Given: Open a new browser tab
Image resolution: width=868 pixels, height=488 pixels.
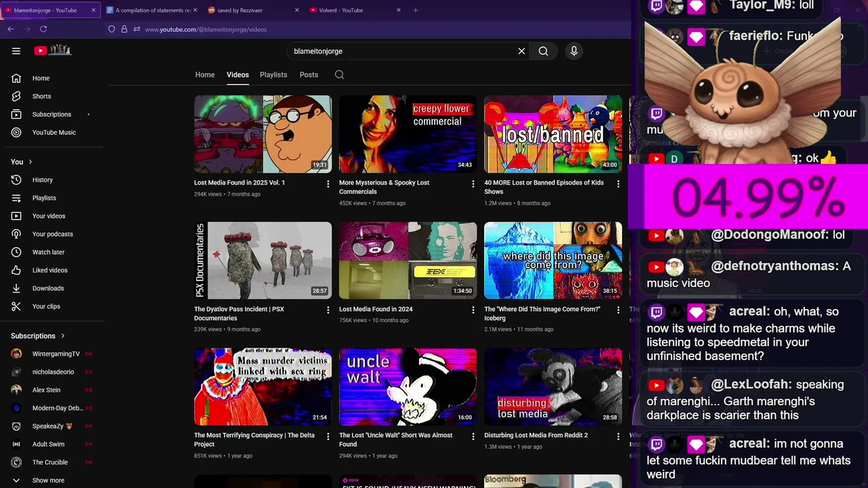Looking at the screenshot, I should pos(416,10).
